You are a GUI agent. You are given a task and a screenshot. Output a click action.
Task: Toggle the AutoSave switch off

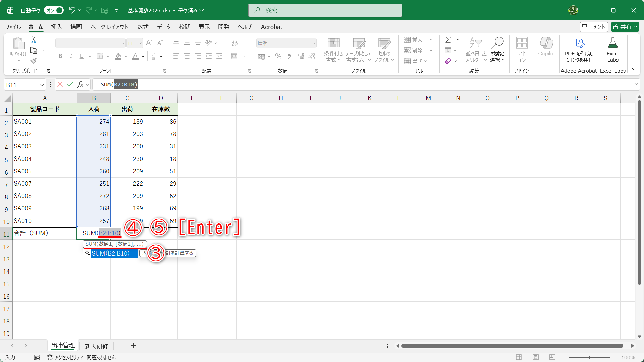(54, 10)
